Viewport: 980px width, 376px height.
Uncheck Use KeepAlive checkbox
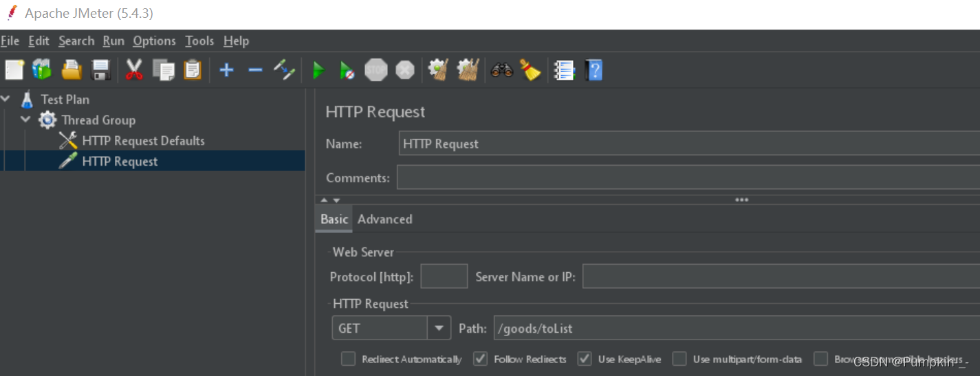585,359
